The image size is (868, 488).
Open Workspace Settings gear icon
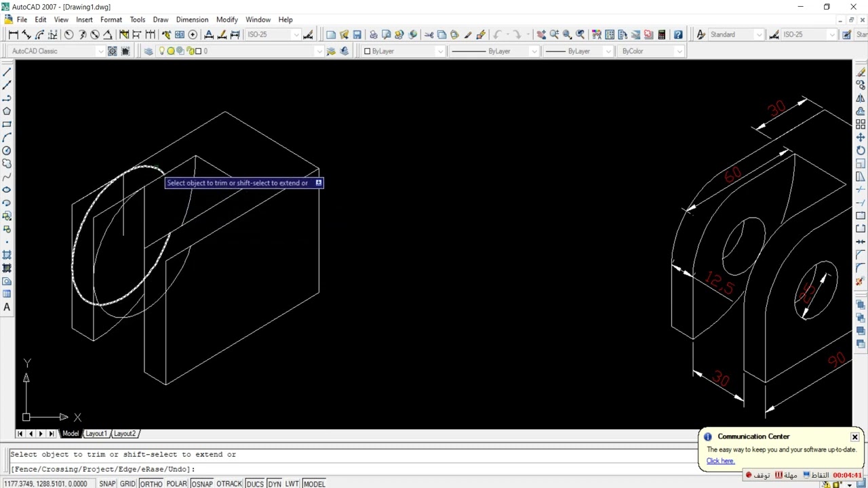113,51
